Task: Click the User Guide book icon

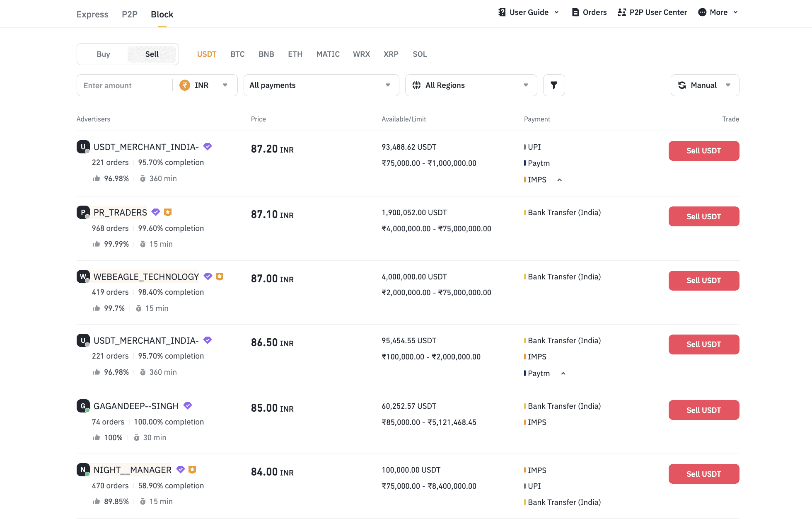Action: click(502, 12)
